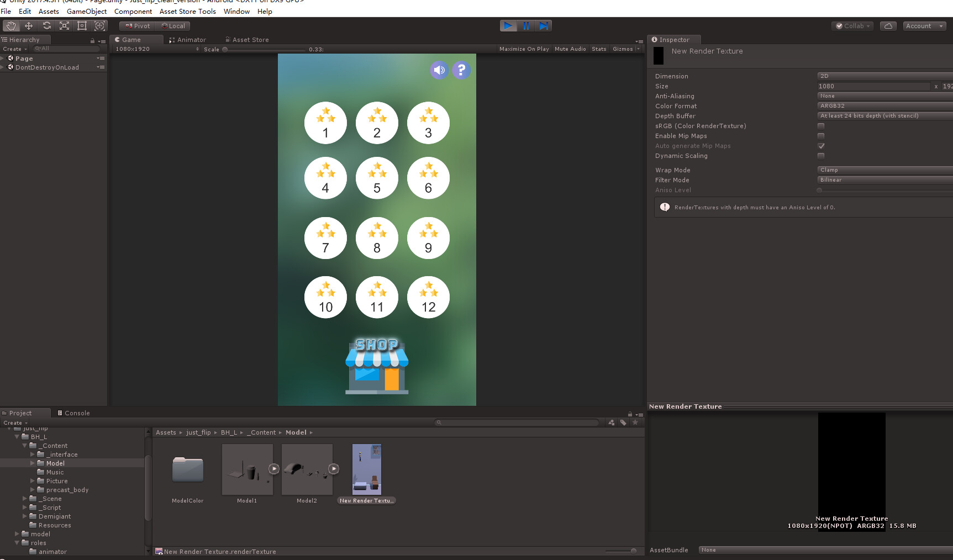Toggle Project panel lock icon

click(x=630, y=414)
